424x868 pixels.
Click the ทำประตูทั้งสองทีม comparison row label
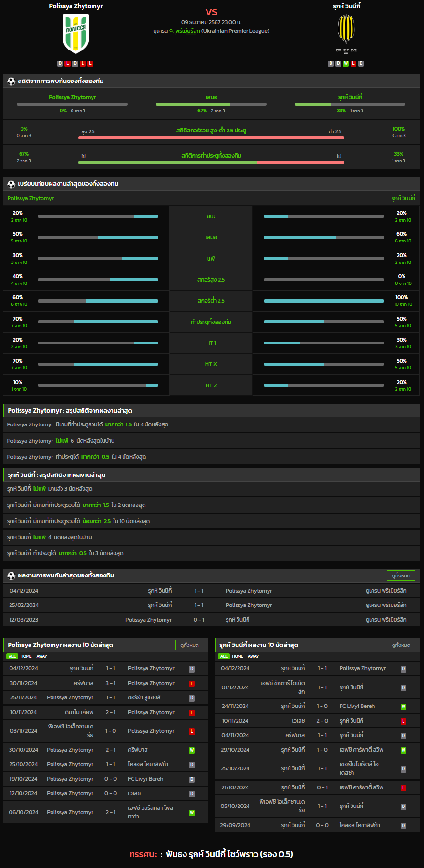coord(211,322)
